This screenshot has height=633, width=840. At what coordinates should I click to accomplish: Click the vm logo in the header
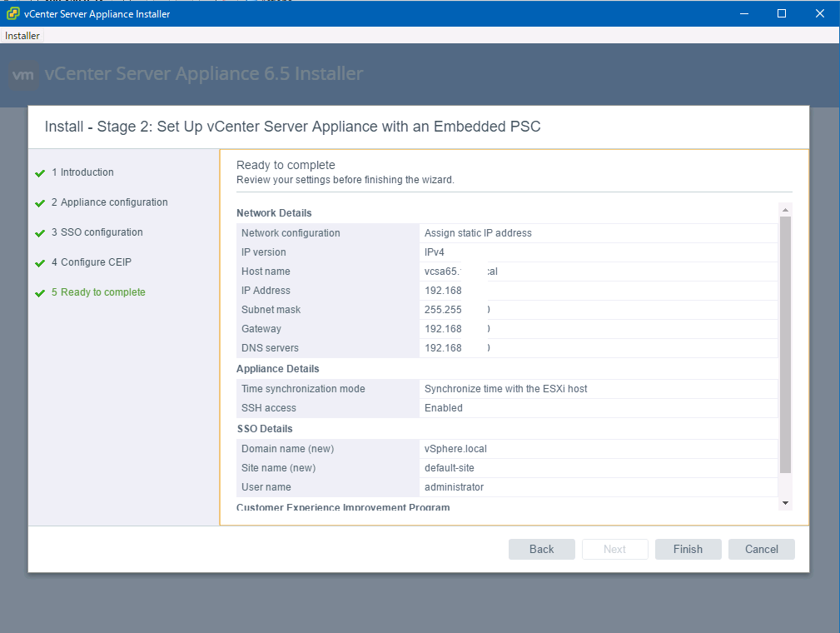pos(23,75)
